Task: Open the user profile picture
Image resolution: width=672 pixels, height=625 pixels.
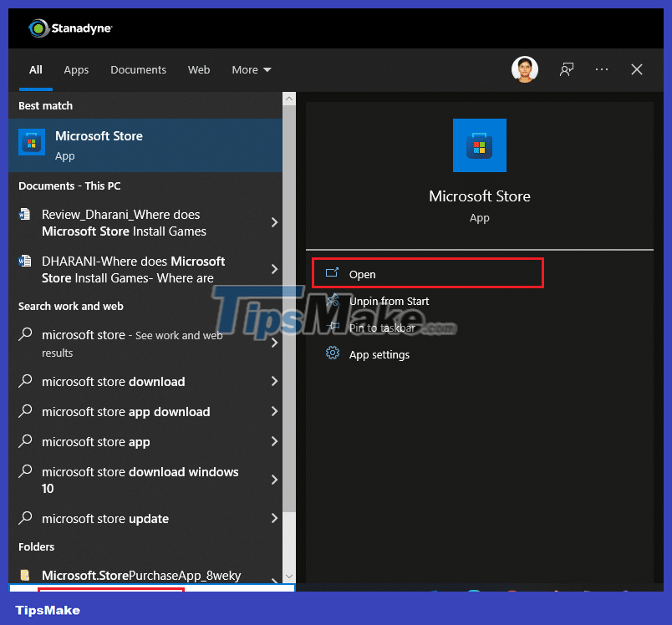Action: 525,69
